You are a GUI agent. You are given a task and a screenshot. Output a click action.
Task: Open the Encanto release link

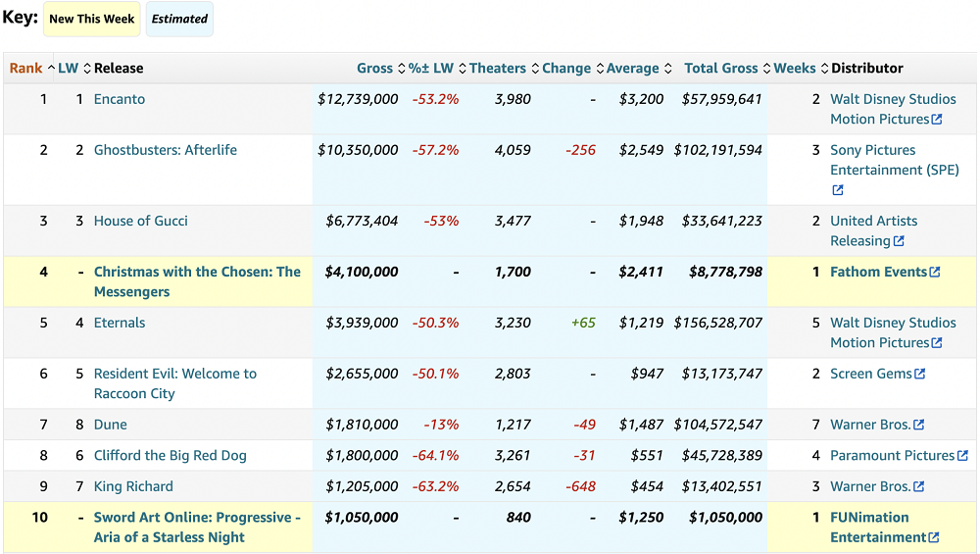click(120, 99)
